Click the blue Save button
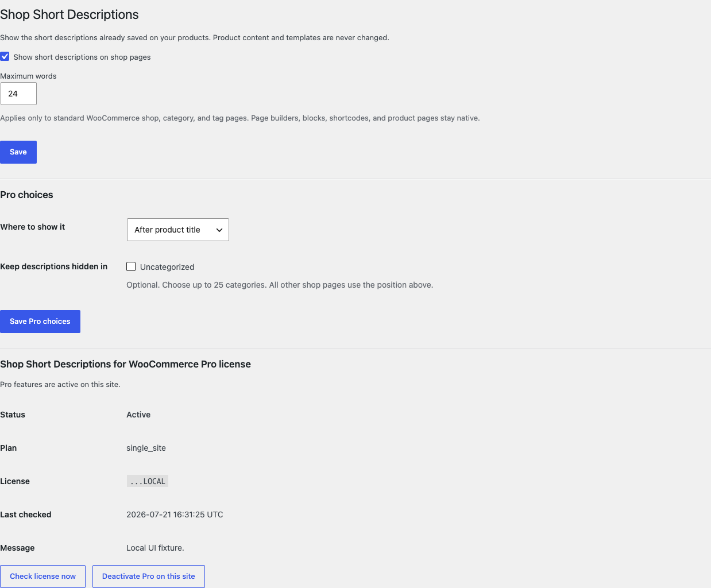 tap(18, 152)
